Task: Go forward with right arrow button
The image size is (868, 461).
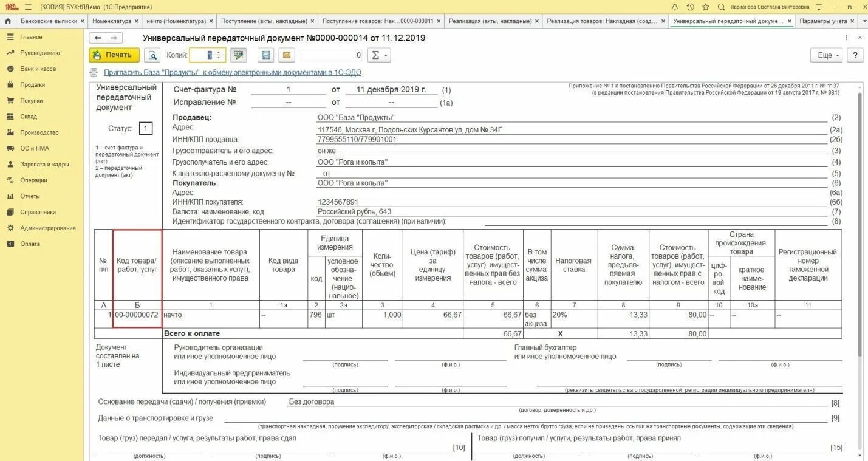Action: [114, 38]
